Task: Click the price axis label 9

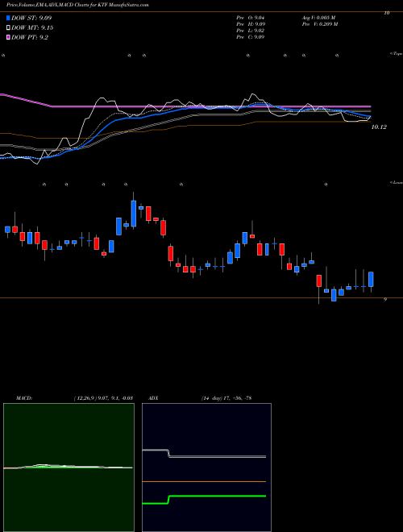Action: click(x=385, y=300)
